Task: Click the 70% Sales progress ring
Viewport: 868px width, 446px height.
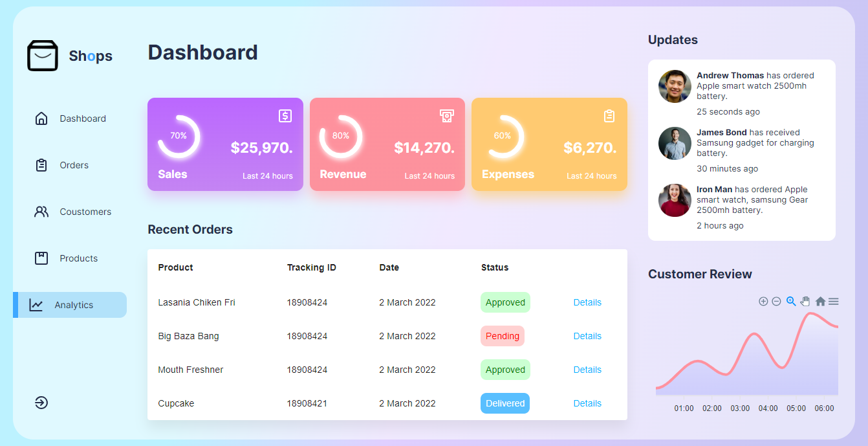Action: coord(179,137)
